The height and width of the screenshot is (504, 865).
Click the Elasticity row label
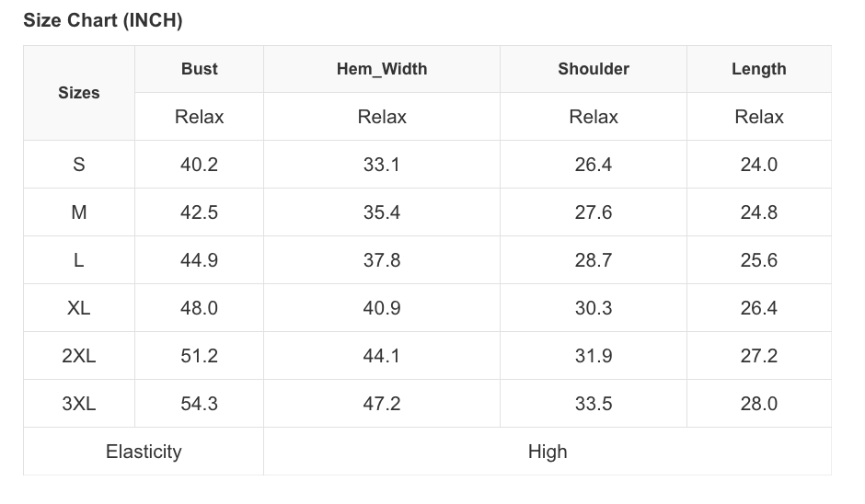(144, 452)
